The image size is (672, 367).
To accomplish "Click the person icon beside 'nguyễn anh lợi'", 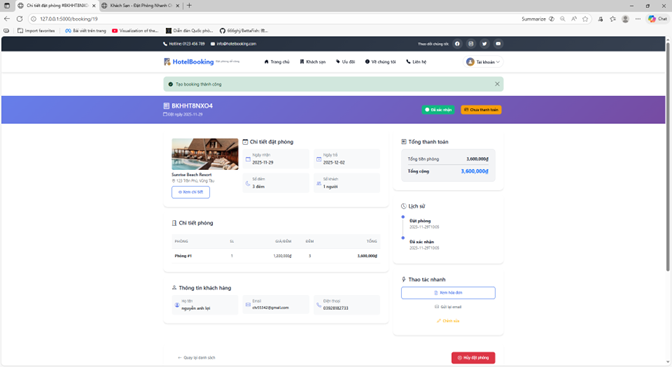I will pyautogui.click(x=177, y=305).
